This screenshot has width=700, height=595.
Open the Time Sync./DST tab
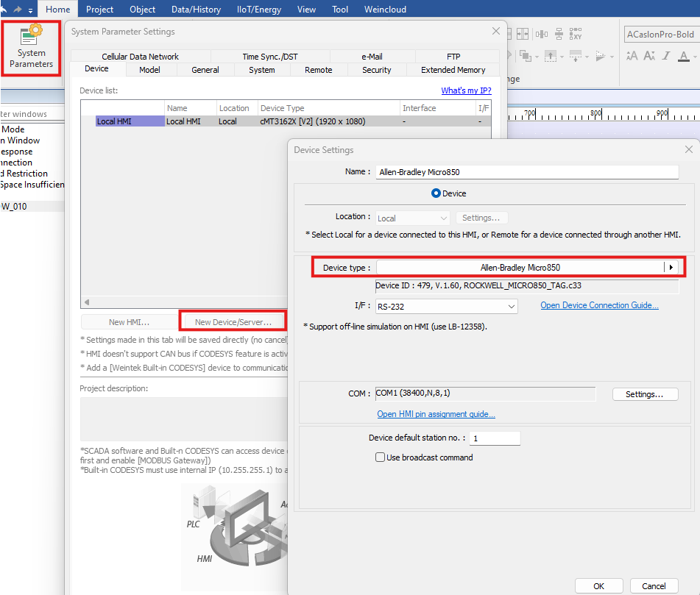270,56
